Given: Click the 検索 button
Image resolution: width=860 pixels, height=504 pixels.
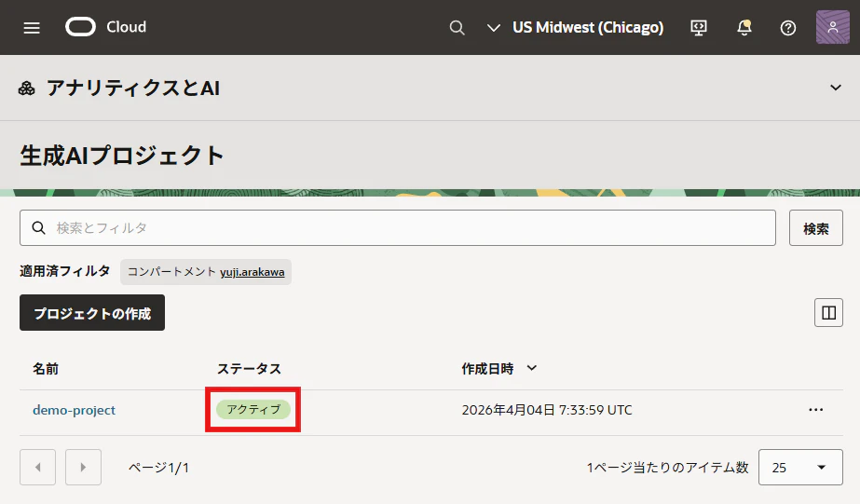Looking at the screenshot, I should pyautogui.click(x=815, y=227).
